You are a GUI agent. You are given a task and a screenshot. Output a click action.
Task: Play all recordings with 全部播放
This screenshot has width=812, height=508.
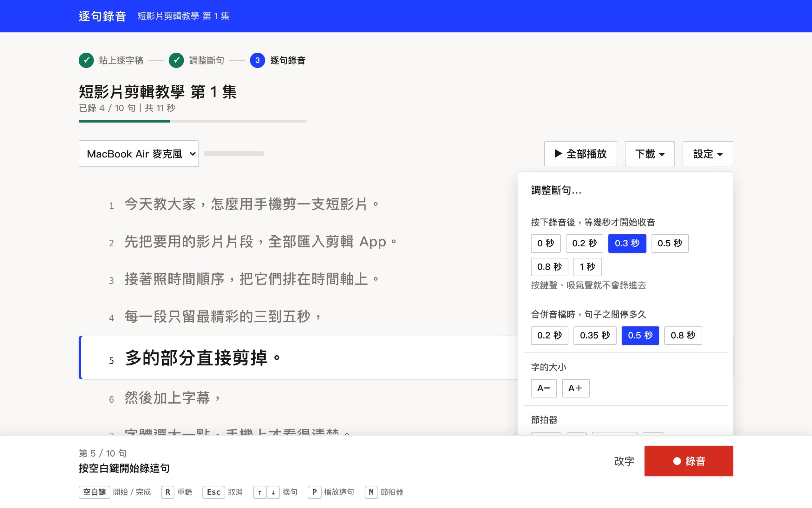pyautogui.click(x=580, y=154)
